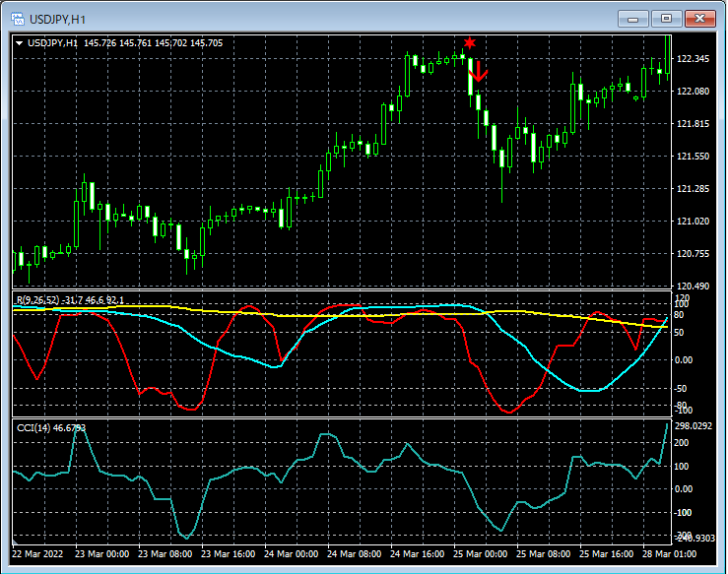Click the red star signal marker
Image resolution: width=728 pixels, height=574 pixels.
(x=470, y=42)
